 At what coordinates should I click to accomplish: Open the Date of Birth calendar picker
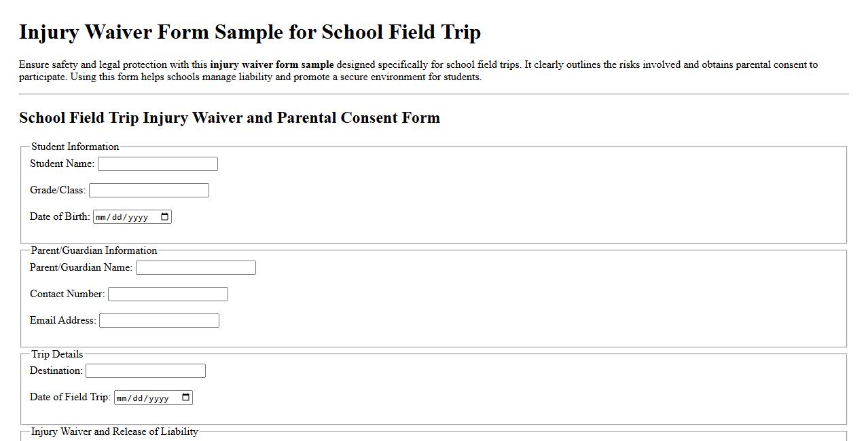(163, 216)
